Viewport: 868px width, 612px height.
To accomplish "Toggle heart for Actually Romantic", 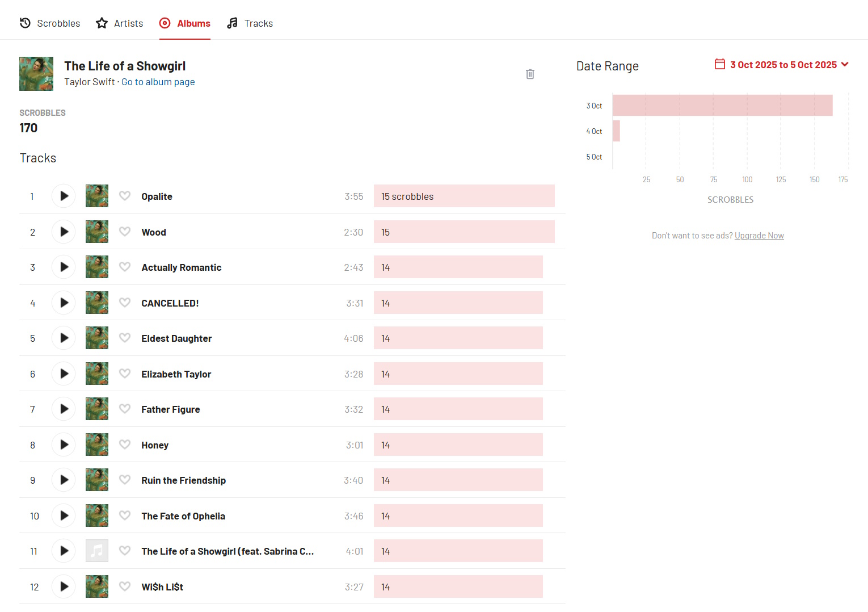I will (x=125, y=267).
